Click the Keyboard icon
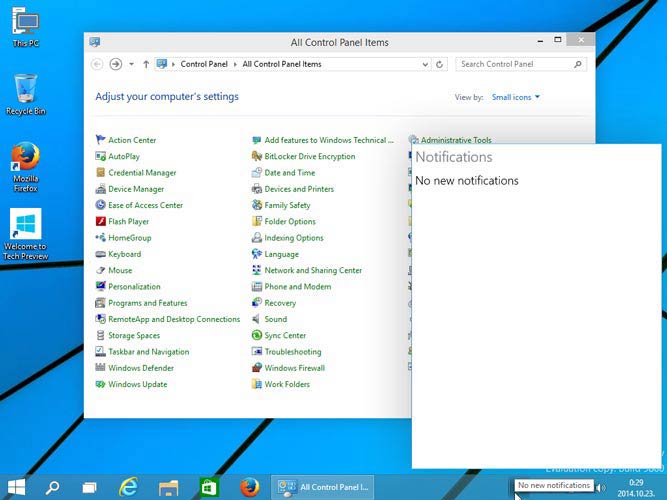 tap(100, 254)
